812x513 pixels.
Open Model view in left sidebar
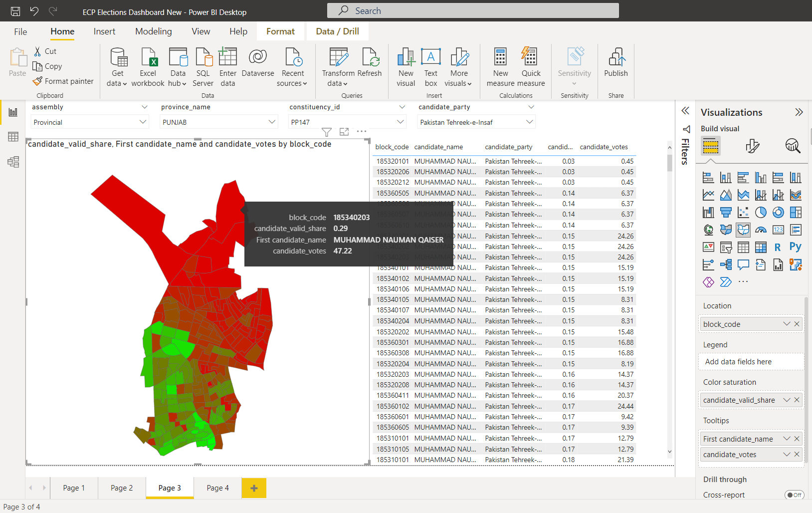pos(13,162)
